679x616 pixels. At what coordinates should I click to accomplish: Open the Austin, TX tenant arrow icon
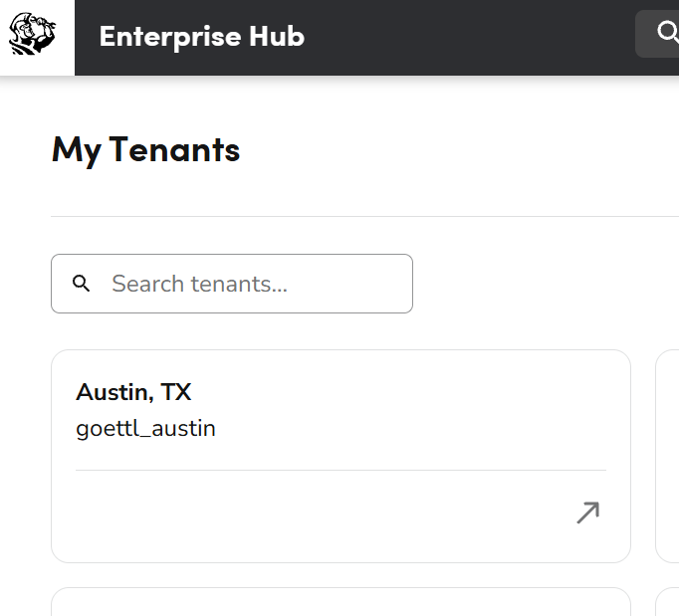coord(587,513)
